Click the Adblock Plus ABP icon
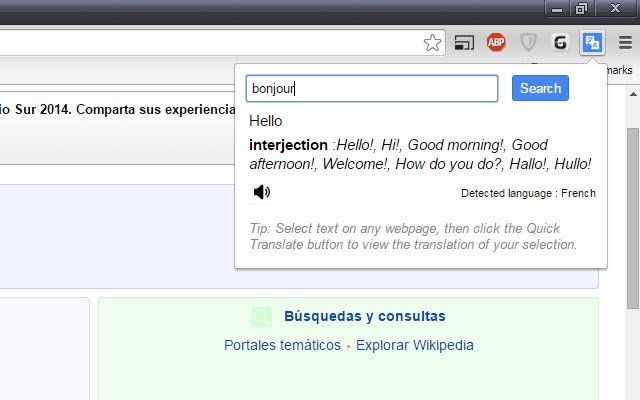The height and width of the screenshot is (400, 640). pos(496,42)
